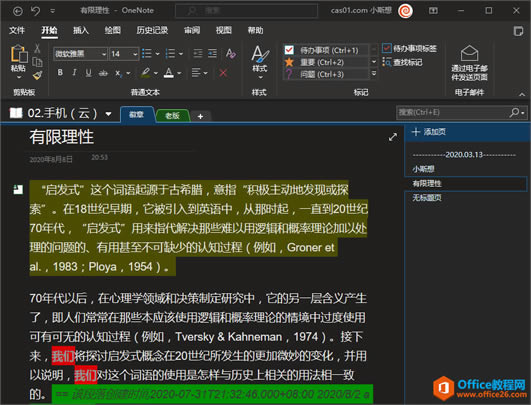Click the full page view icon in ribbon corner
531x405 pixels.
click(518, 31)
